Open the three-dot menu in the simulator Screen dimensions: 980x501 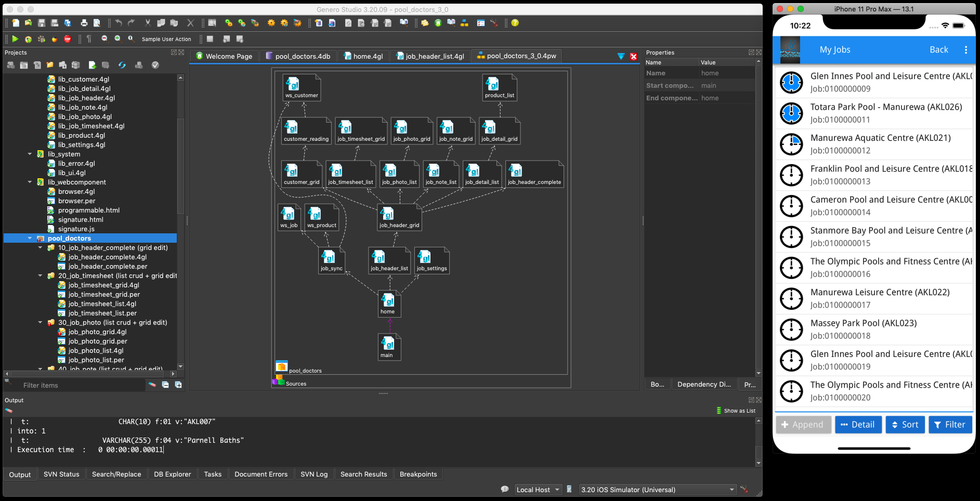tap(966, 50)
